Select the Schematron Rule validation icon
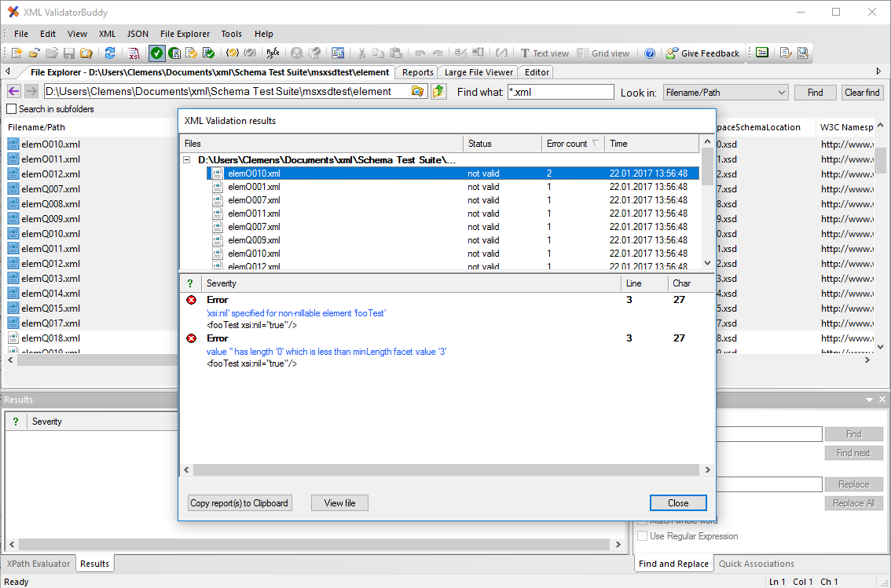The height and width of the screenshot is (588, 891). coord(273,53)
